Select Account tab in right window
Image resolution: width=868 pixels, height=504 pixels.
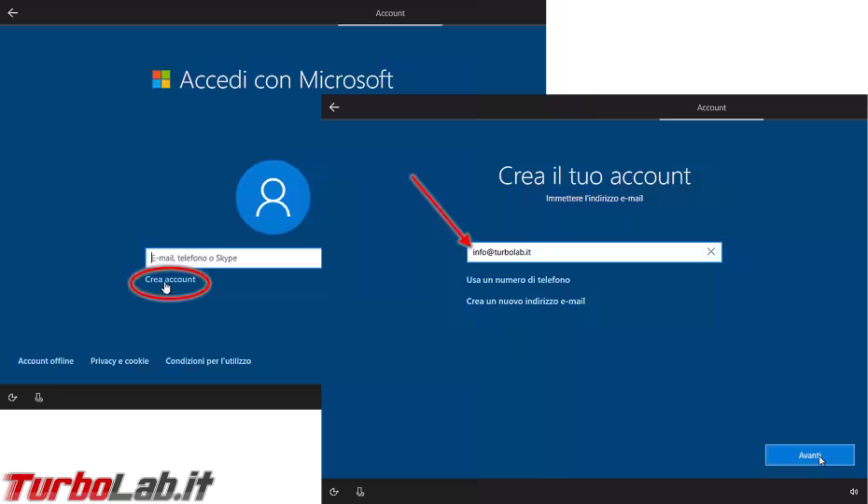[x=711, y=107]
